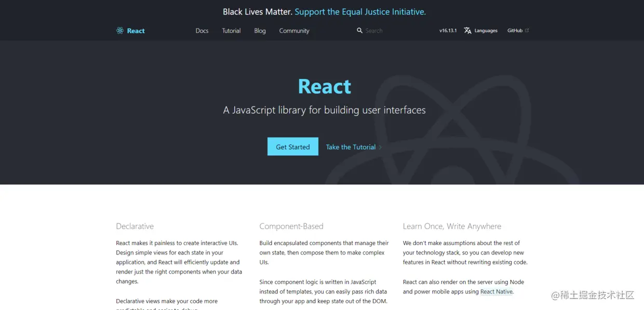The height and width of the screenshot is (310, 644).
Task: Click the Declarative heading
Action: pyautogui.click(x=135, y=226)
